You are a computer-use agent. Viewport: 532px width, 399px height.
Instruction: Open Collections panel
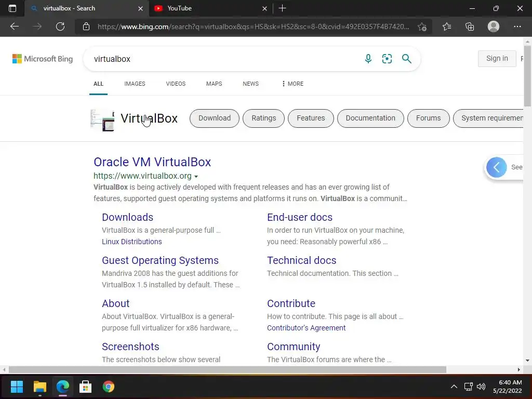coord(470,26)
